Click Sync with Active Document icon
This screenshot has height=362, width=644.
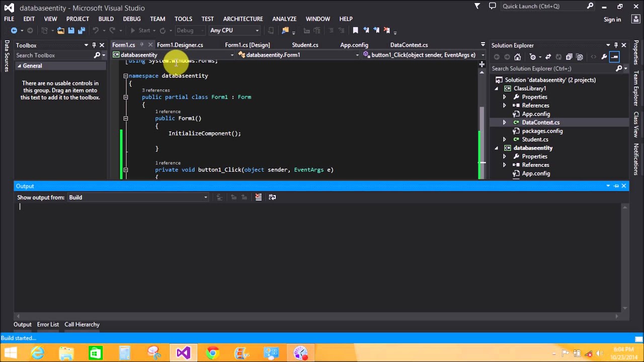[x=548, y=57]
